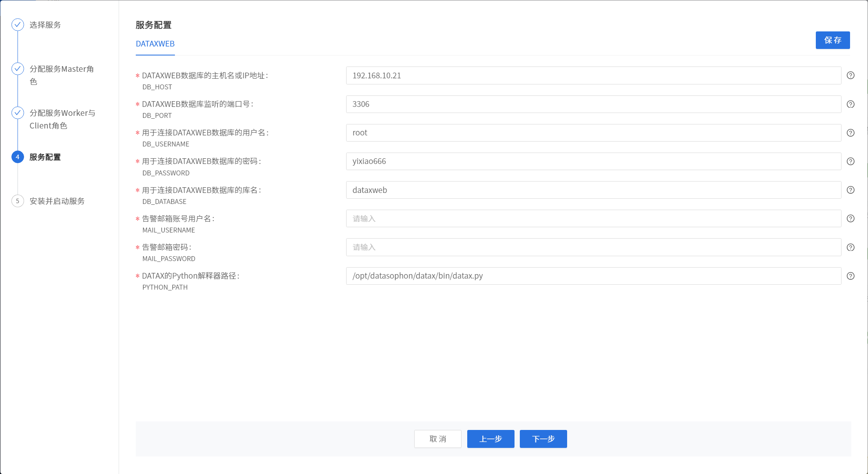Focus the MAIL_USERNAME input field

point(593,219)
